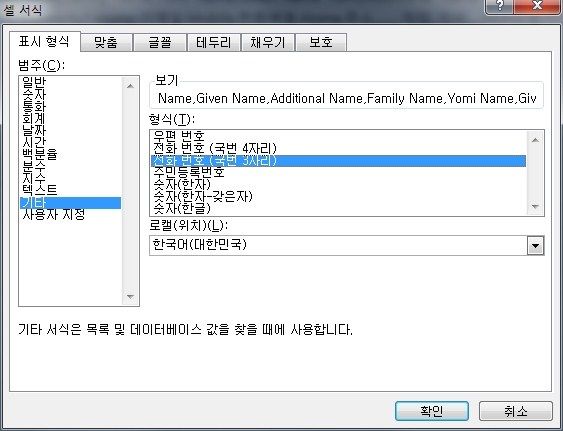Viewport: 563px width, 431px height.
Task: Choose 주민등록번호 format
Action: coord(339,172)
